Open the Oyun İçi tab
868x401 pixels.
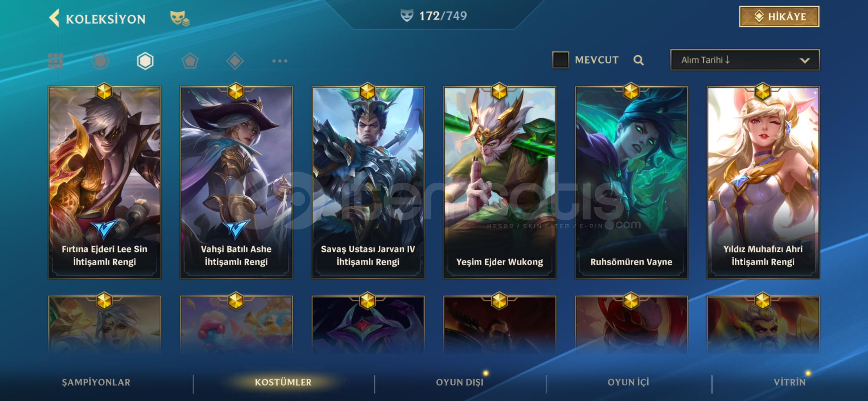tap(628, 382)
